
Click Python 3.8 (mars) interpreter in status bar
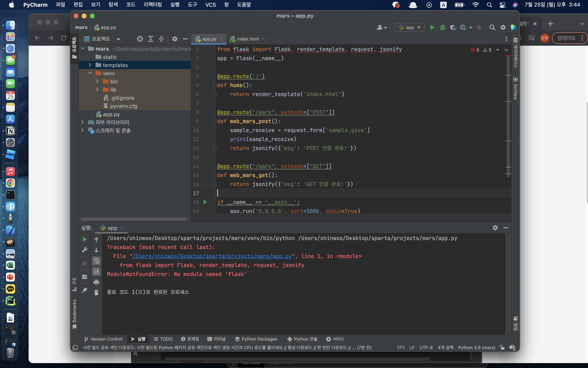tap(477, 348)
